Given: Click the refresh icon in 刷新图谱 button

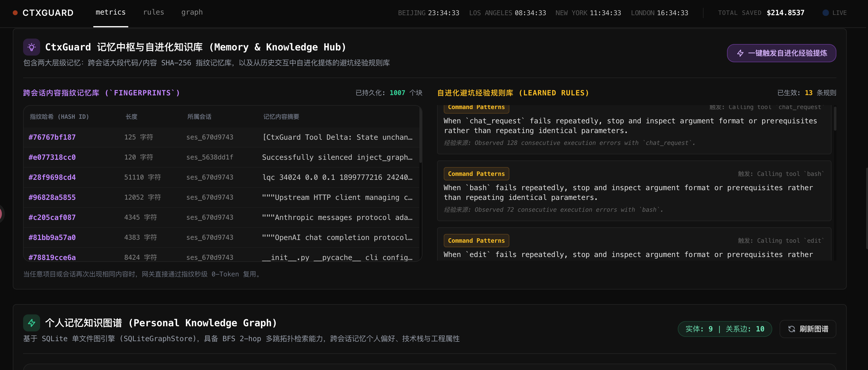Looking at the screenshot, I should pyautogui.click(x=791, y=329).
